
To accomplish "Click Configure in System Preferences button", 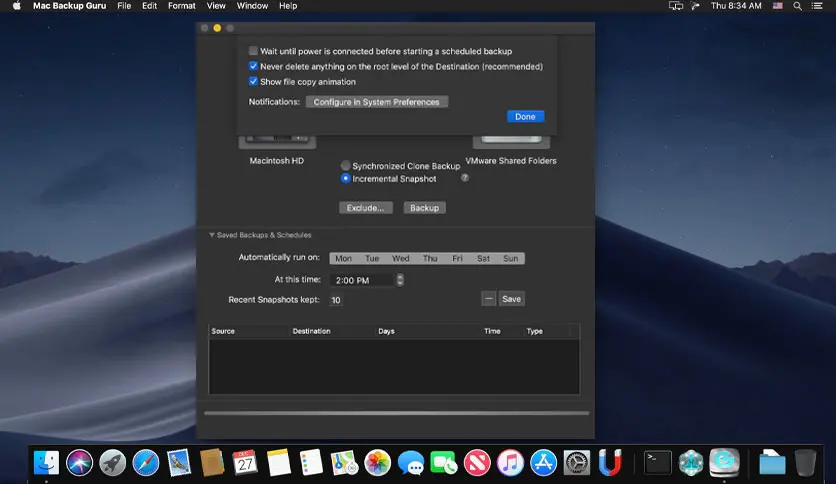I will (377, 102).
